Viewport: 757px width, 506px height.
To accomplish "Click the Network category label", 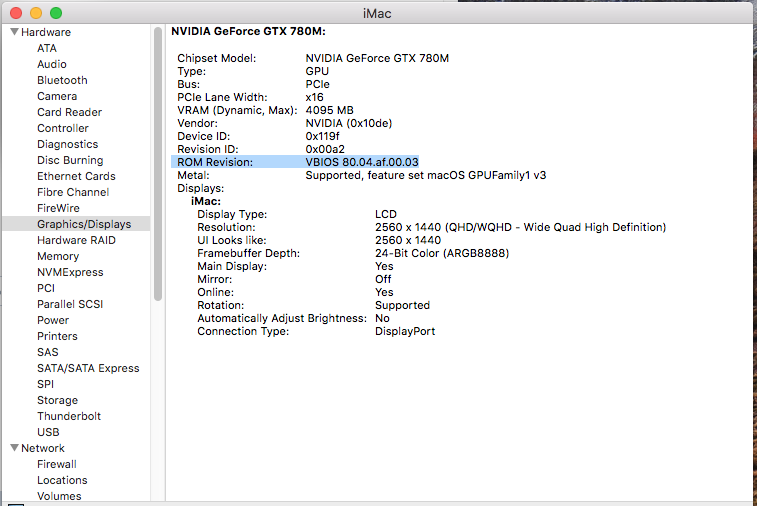I will click(43, 448).
